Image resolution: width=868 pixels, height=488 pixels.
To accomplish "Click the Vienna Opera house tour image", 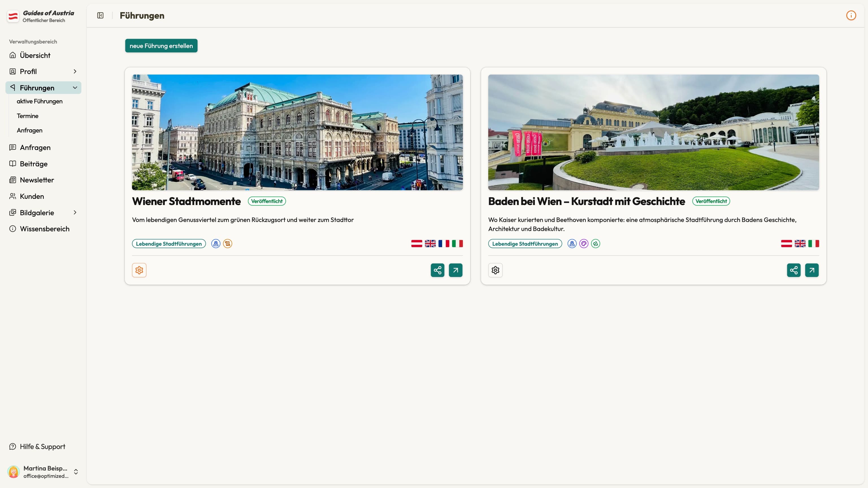I will pos(297,132).
